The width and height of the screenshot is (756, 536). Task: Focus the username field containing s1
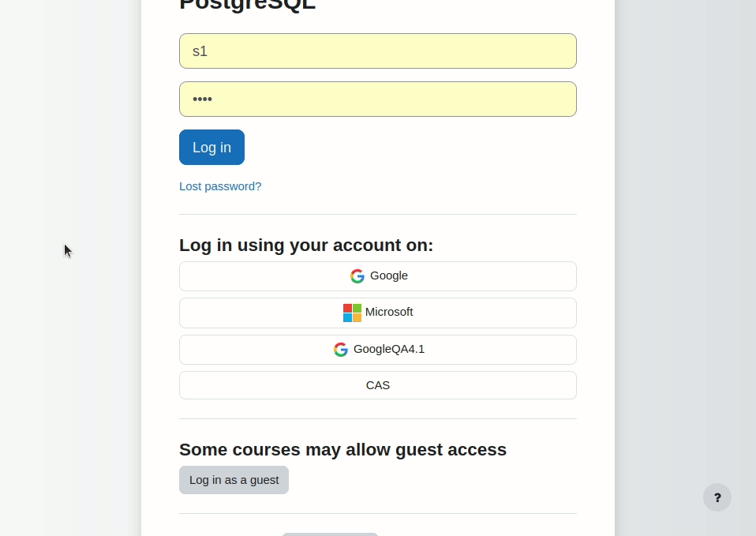click(x=378, y=51)
